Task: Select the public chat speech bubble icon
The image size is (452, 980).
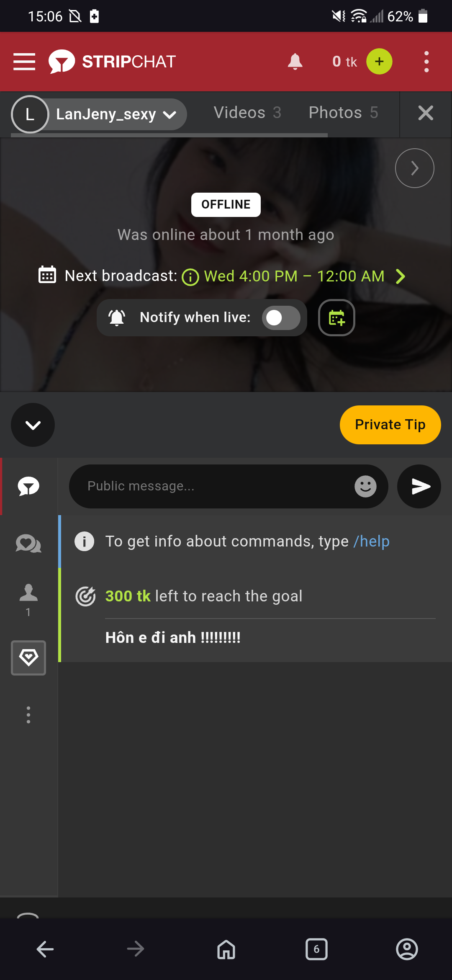Action: tap(28, 486)
